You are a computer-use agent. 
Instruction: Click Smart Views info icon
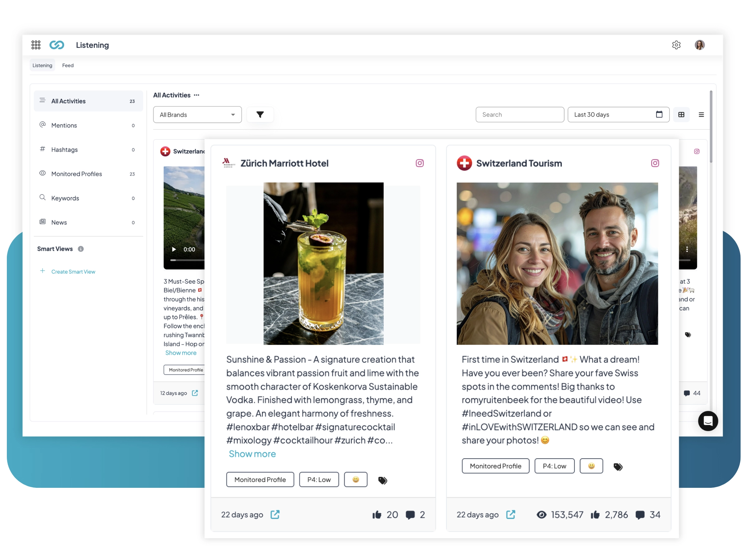[81, 249]
